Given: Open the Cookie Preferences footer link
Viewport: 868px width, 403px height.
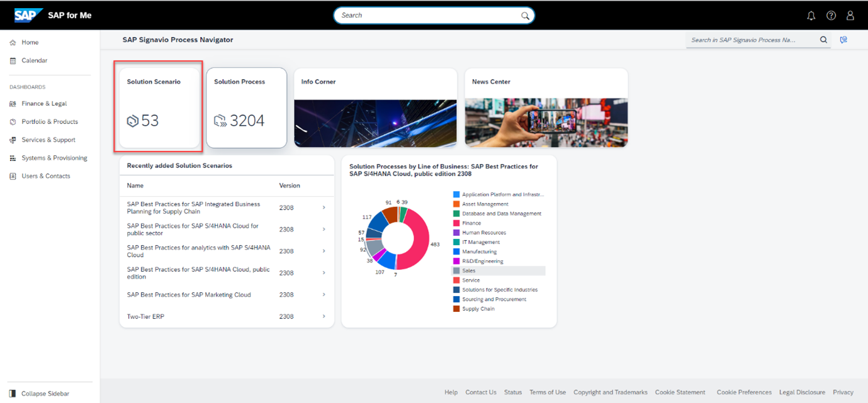Looking at the screenshot, I should [x=744, y=392].
